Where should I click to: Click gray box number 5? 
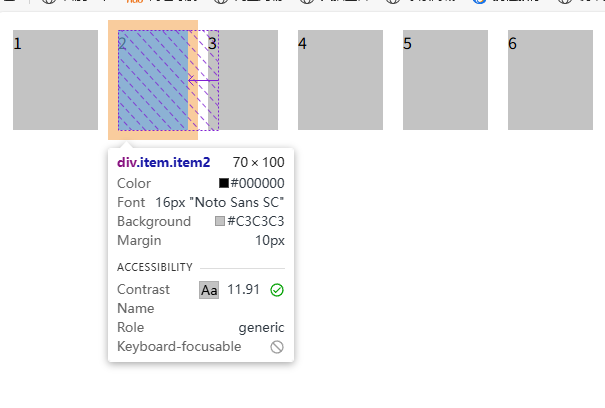(x=445, y=80)
